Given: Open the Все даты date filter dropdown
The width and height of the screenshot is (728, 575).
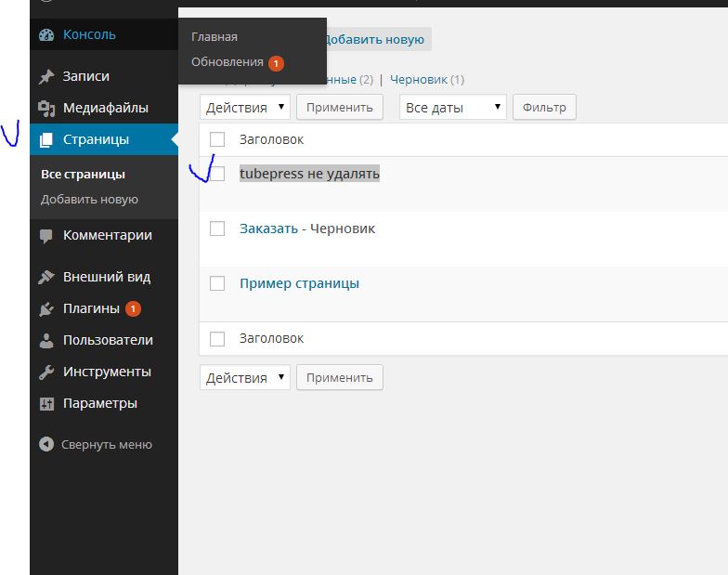Looking at the screenshot, I should pos(453,108).
